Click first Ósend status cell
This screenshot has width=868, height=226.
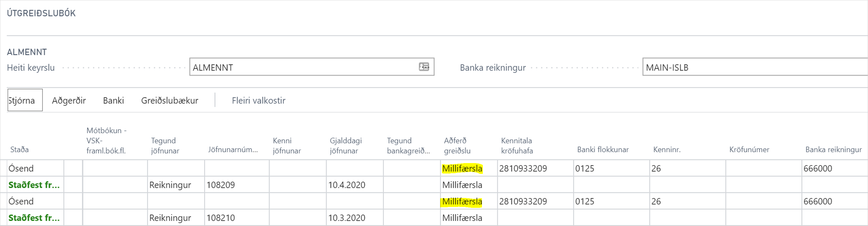(x=21, y=168)
